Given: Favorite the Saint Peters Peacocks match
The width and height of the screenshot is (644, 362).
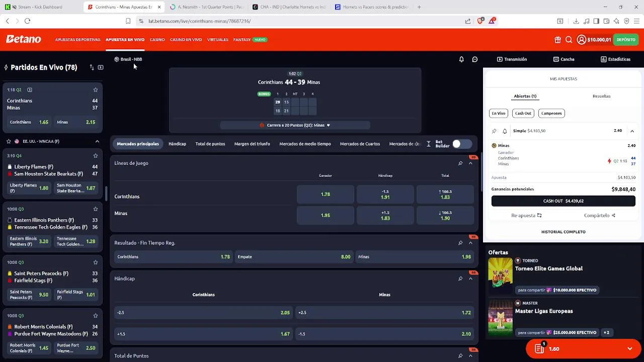Looking at the screenshot, I should [x=95, y=262].
